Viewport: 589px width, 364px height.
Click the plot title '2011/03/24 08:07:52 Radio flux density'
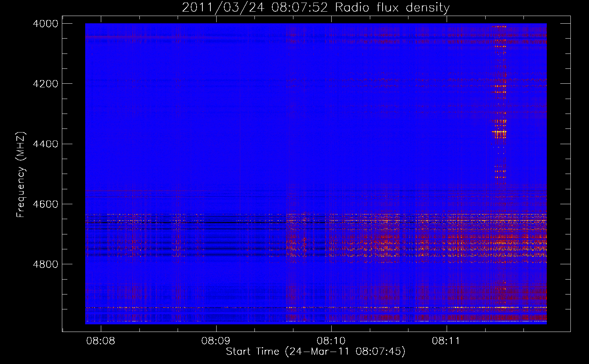pos(316,7)
